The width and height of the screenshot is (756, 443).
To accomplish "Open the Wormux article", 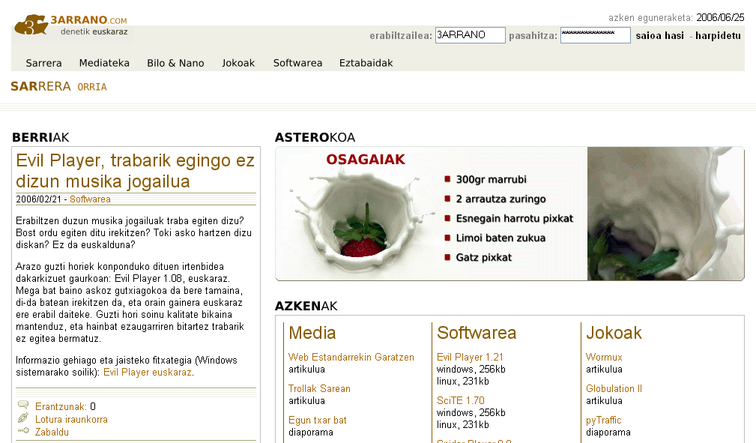I will 604,357.
